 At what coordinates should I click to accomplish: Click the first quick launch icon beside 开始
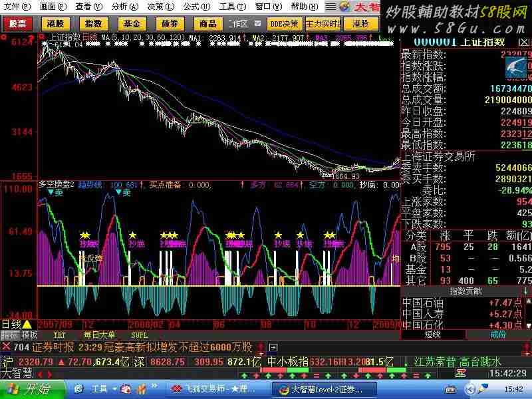point(78,389)
